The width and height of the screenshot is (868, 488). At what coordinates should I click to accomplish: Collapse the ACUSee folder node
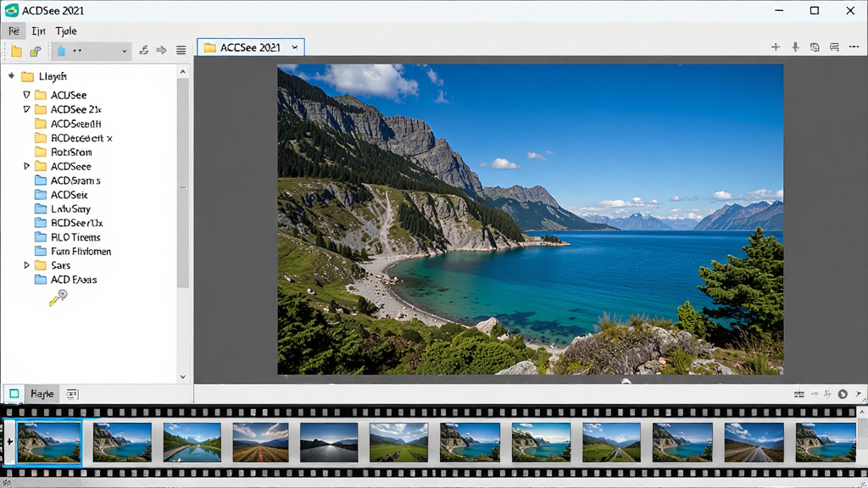(26, 95)
